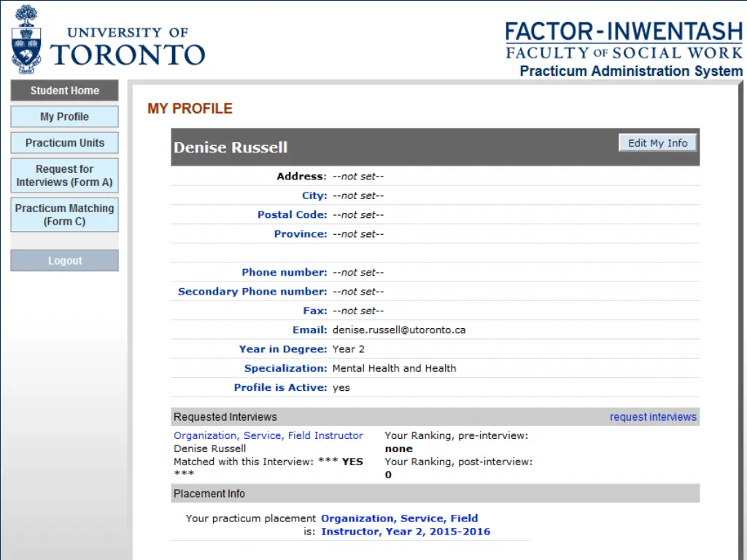
Task: Open the Student Home menu item
Action: pos(65,90)
